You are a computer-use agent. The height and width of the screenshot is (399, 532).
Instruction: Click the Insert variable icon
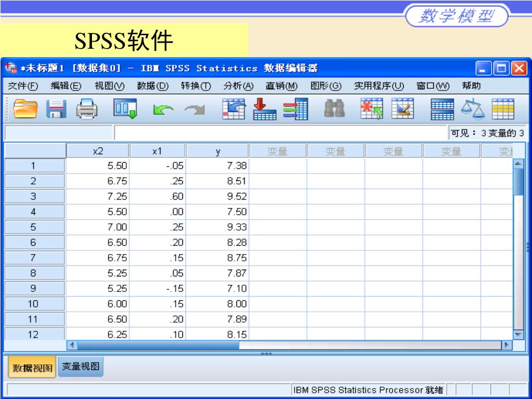[x=403, y=109]
